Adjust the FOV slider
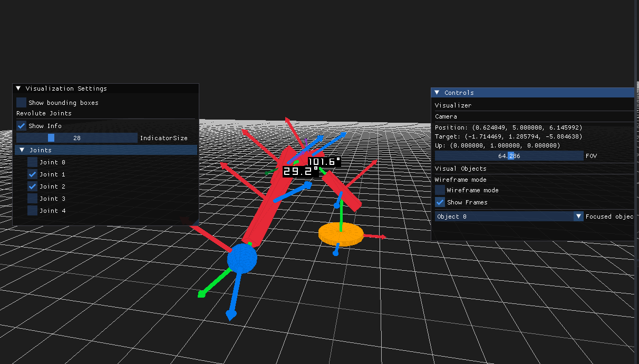 509,156
